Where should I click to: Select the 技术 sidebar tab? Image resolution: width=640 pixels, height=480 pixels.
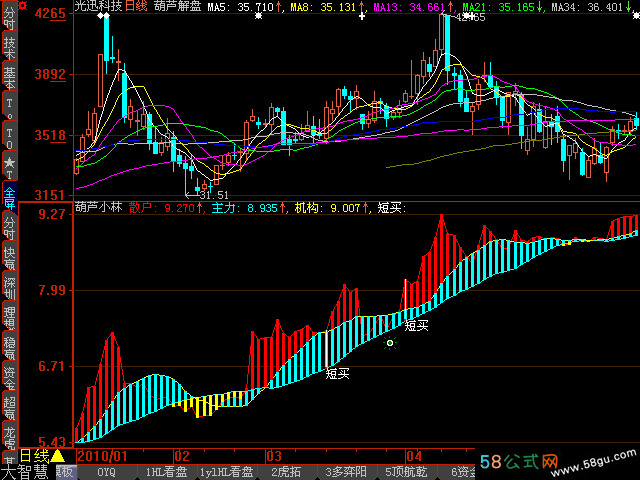pyautogui.click(x=9, y=48)
